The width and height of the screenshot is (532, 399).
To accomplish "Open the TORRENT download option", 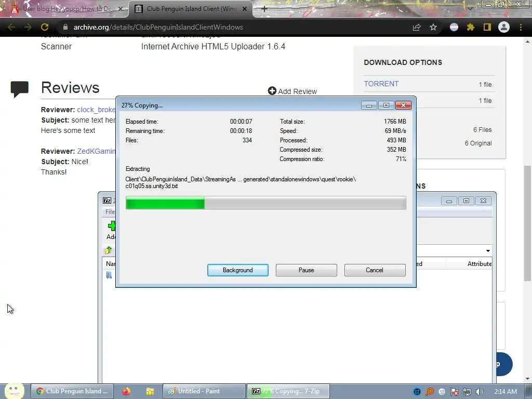I will tap(381, 84).
